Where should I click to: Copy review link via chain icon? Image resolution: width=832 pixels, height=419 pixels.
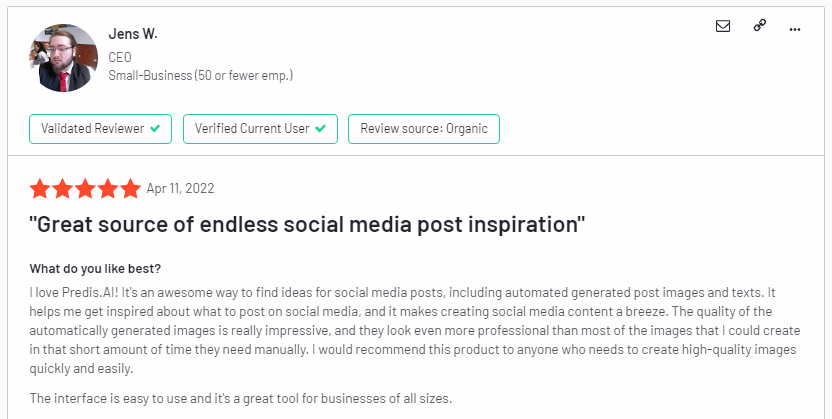pyautogui.click(x=760, y=25)
